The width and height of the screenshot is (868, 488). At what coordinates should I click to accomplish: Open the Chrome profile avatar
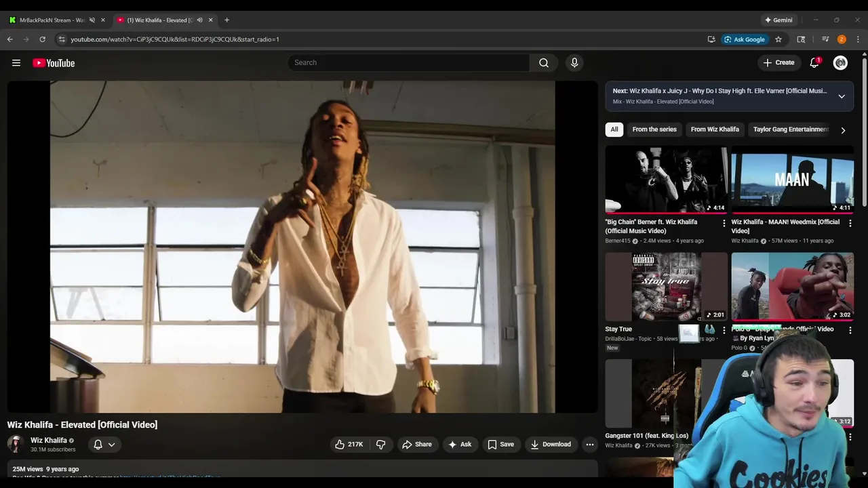click(x=842, y=39)
